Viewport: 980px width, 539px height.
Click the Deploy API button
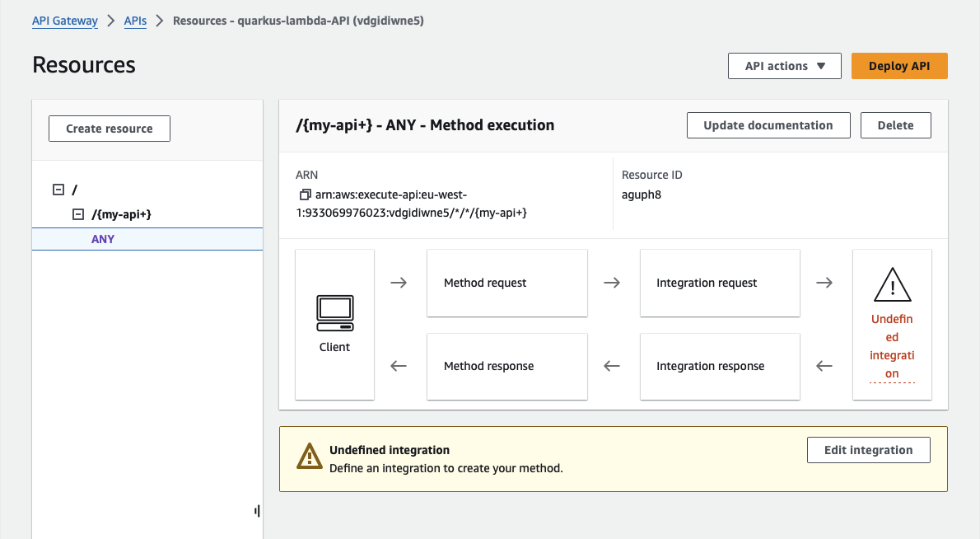[x=899, y=66]
